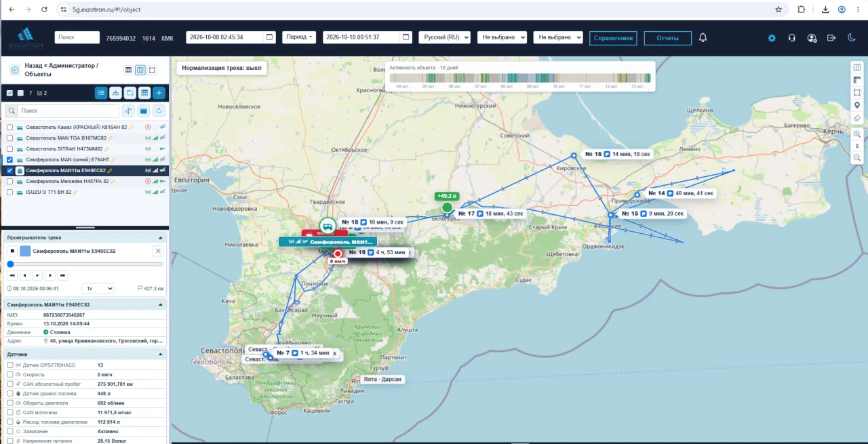Add a new object with the plus button
Viewport: 868px width, 444px height.
[159, 93]
